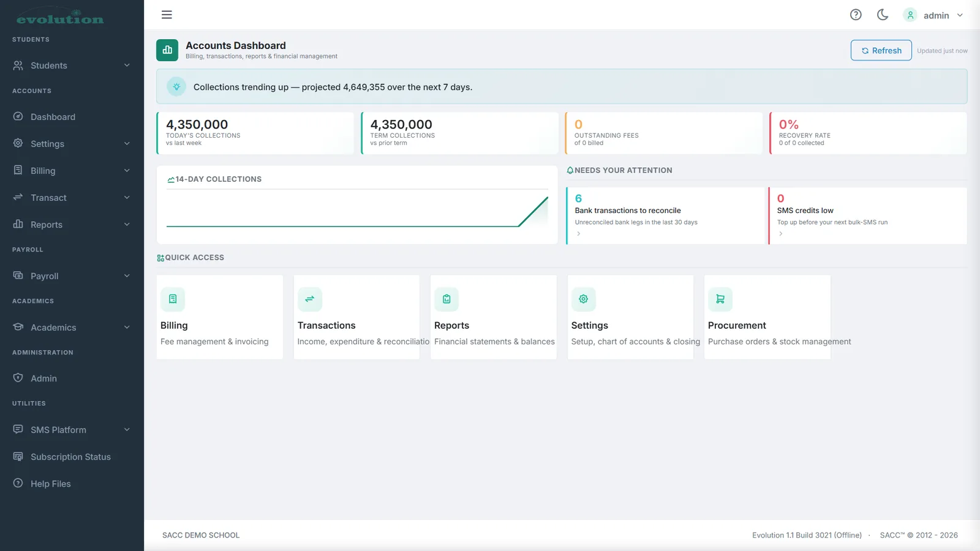Open the Billing quick access icon
This screenshot has height=551, width=980.
[x=173, y=299]
